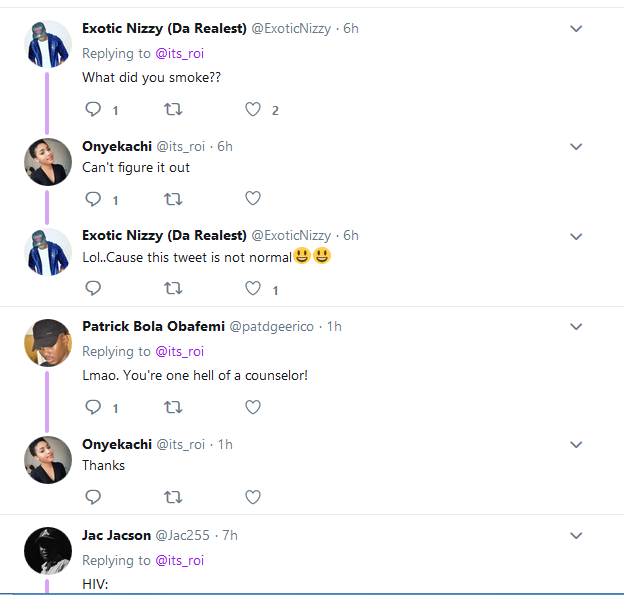
Task: Reply to Onyekachi's "Can't figure it out" tweet
Action: point(94,199)
